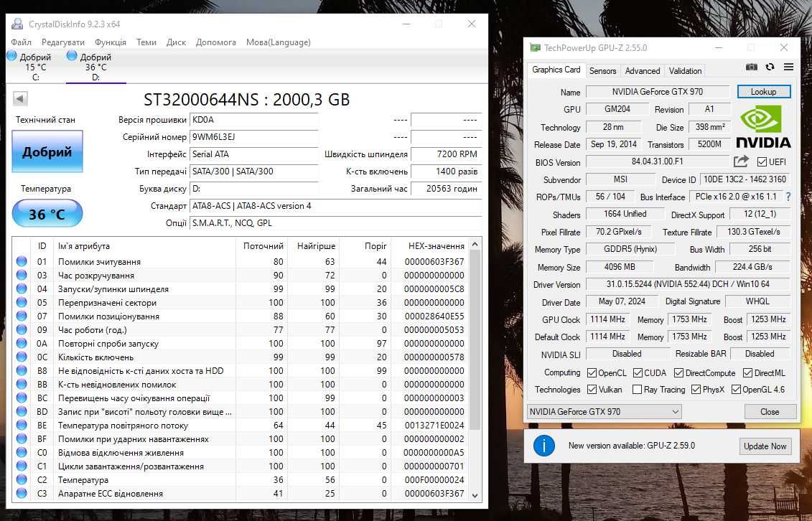
Task: Click the BIOS export share icon
Action: [x=741, y=161]
